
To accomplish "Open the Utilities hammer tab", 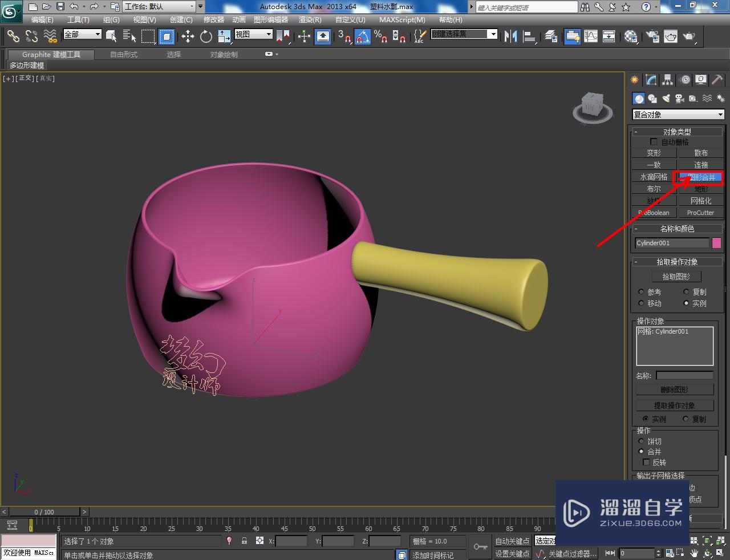I will pyautogui.click(x=717, y=80).
